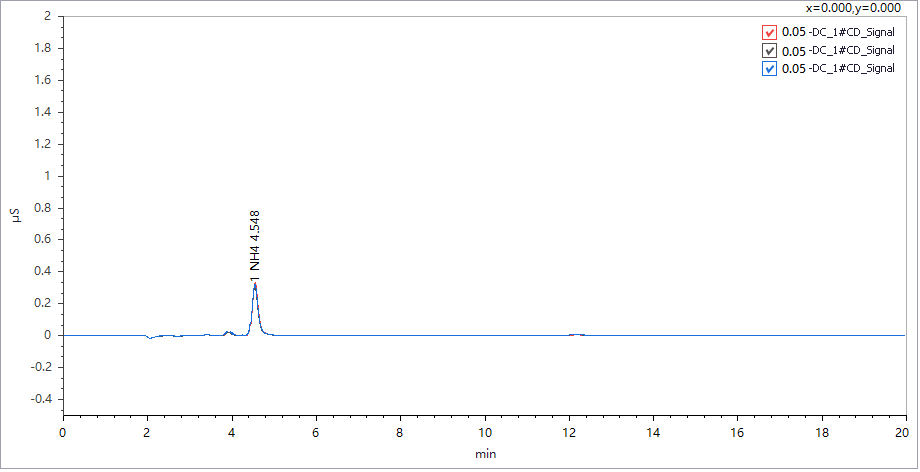This screenshot has width=920, height=472.
Task: Select the legend label beside the red checkbox
Action: point(838,32)
